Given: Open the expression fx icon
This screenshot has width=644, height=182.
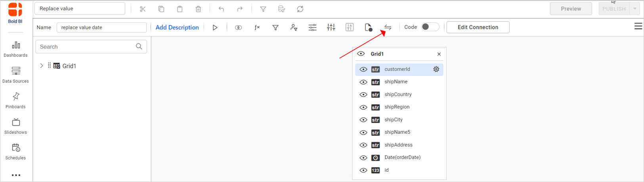Looking at the screenshot, I should 257,28.
